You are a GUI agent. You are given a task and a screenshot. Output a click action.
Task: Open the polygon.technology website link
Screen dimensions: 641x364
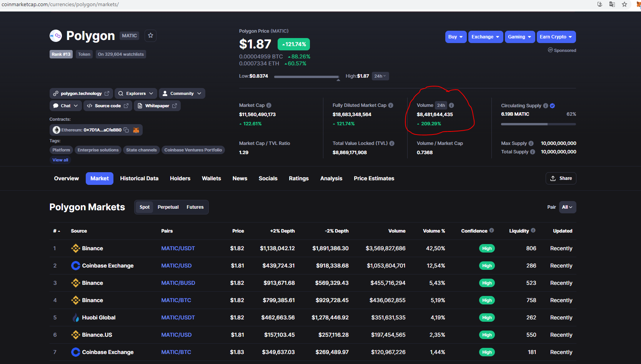point(81,93)
